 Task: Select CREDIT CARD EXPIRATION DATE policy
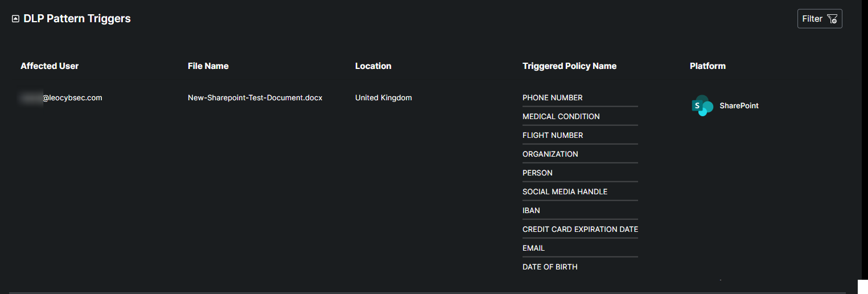pos(580,230)
